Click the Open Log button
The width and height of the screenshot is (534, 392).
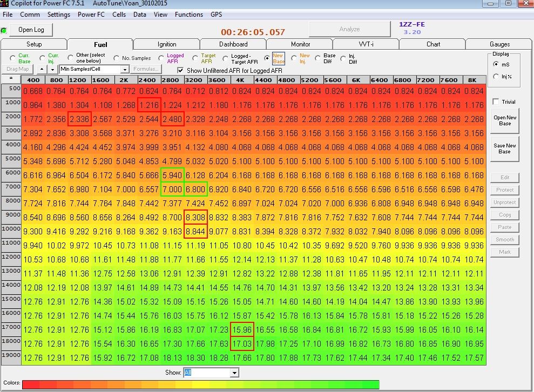click(x=31, y=30)
